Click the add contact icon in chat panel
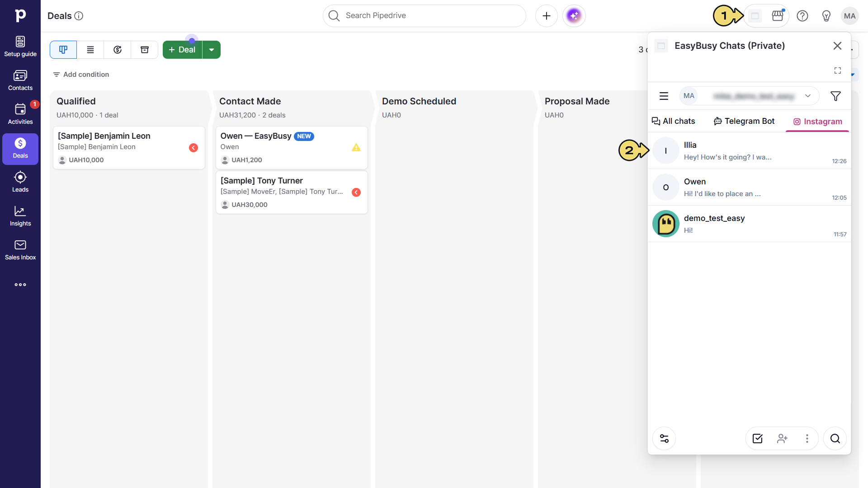 783,439
